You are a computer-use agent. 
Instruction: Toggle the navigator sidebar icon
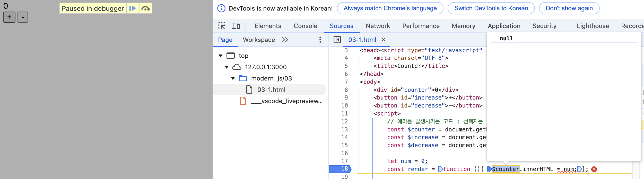click(337, 40)
